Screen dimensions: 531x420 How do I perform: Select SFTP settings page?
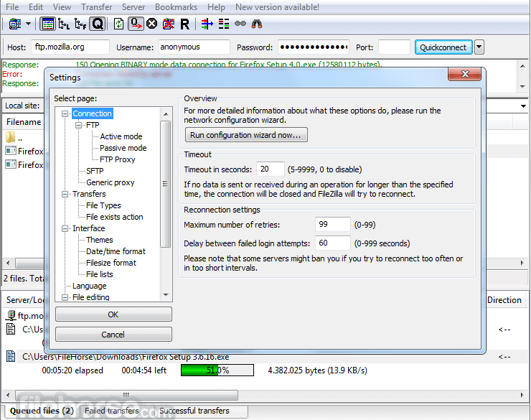pyautogui.click(x=95, y=171)
